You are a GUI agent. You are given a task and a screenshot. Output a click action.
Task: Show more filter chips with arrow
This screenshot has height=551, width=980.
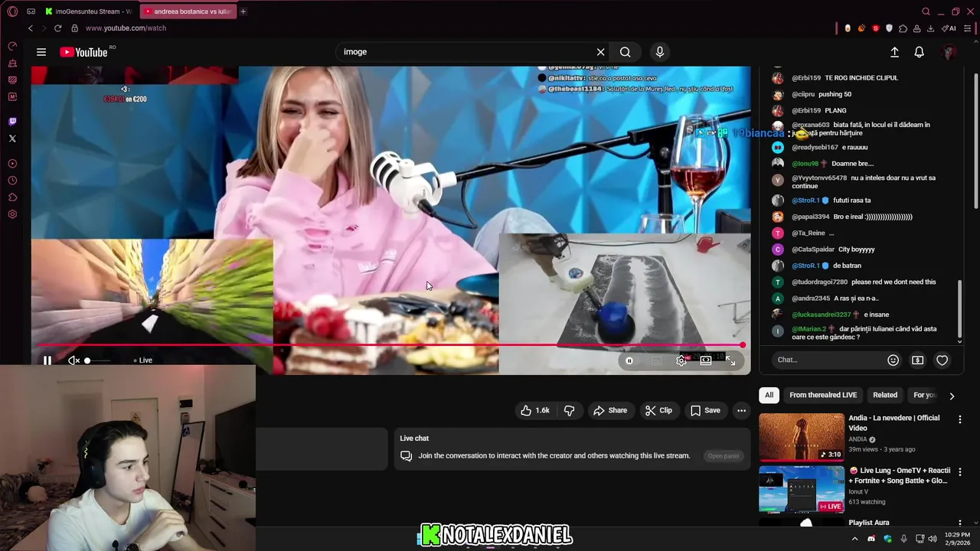952,396
